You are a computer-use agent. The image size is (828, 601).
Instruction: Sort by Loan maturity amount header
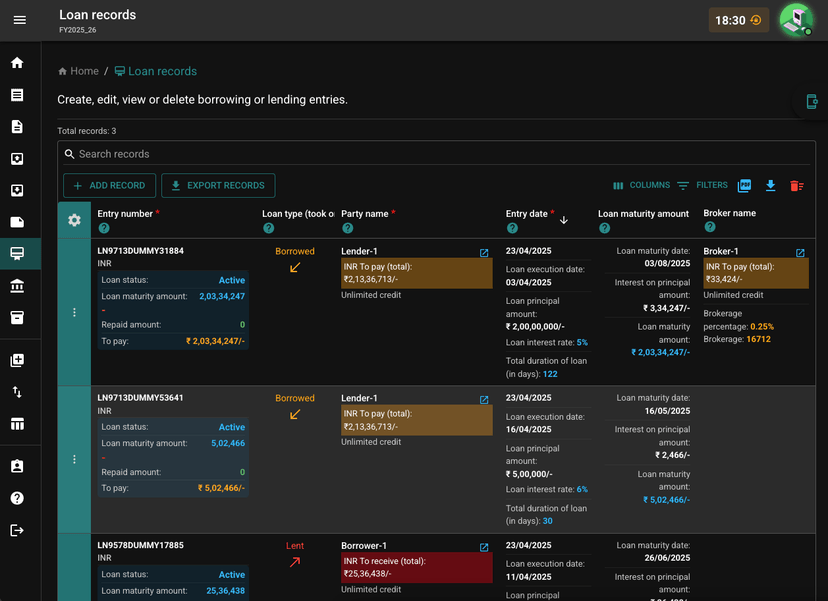pyautogui.click(x=643, y=214)
